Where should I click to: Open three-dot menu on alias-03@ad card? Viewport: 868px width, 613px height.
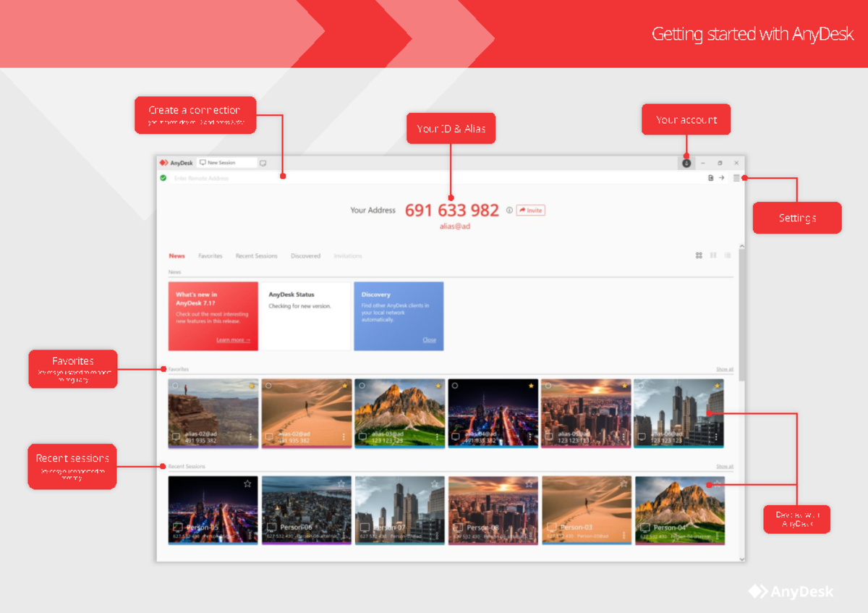(x=438, y=436)
